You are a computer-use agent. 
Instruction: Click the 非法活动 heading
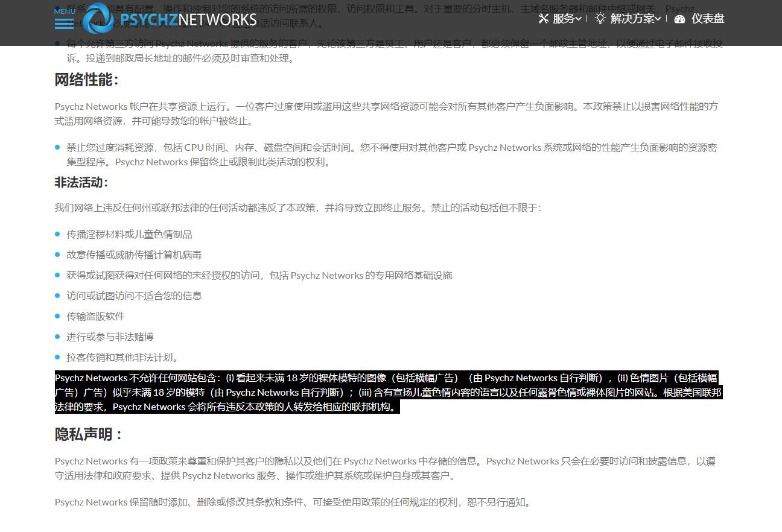point(81,182)
